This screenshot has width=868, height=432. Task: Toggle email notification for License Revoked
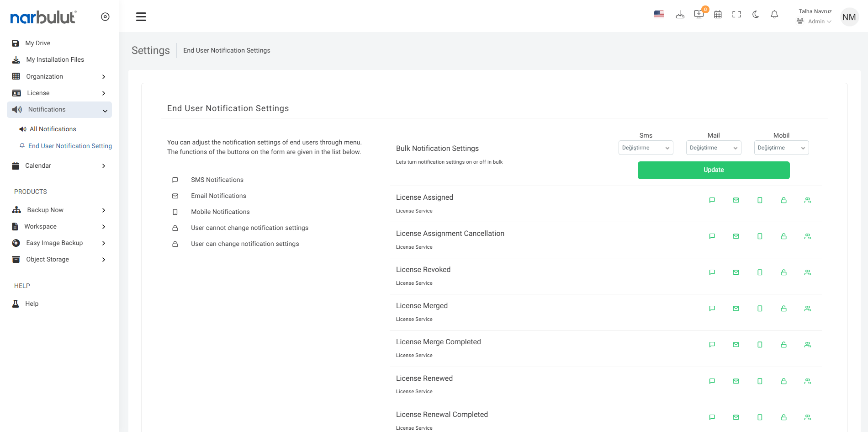736,272
